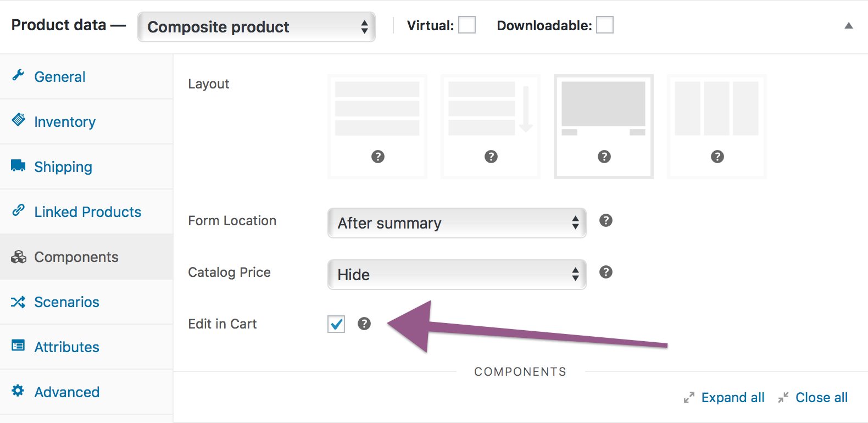Tick the Downloadable checkbox
Image resolution: width=868 pixels, height=423 pixels.
(x=604, y=25)
